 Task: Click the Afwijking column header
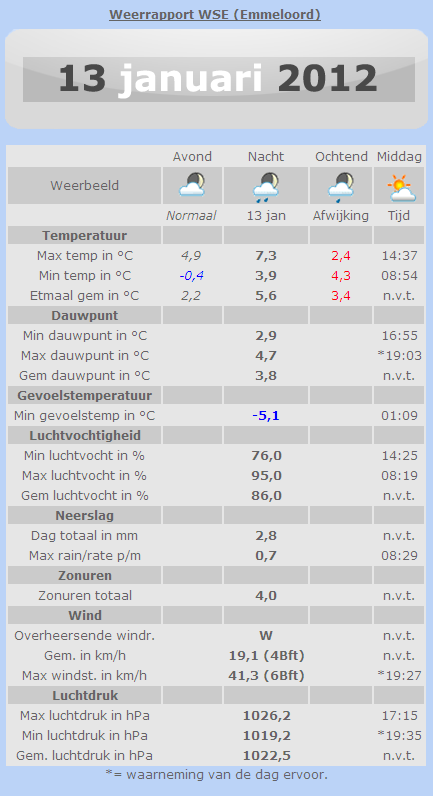[x=341, y=216]
